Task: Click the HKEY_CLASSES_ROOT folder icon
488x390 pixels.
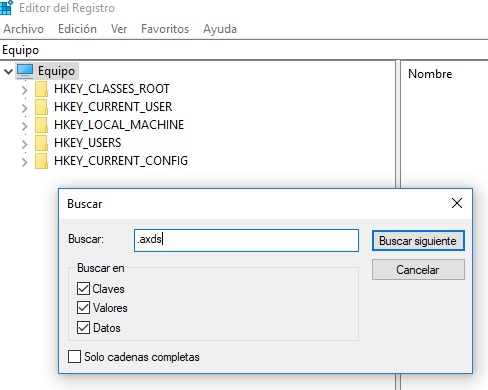Action: [x=41, y=89]
